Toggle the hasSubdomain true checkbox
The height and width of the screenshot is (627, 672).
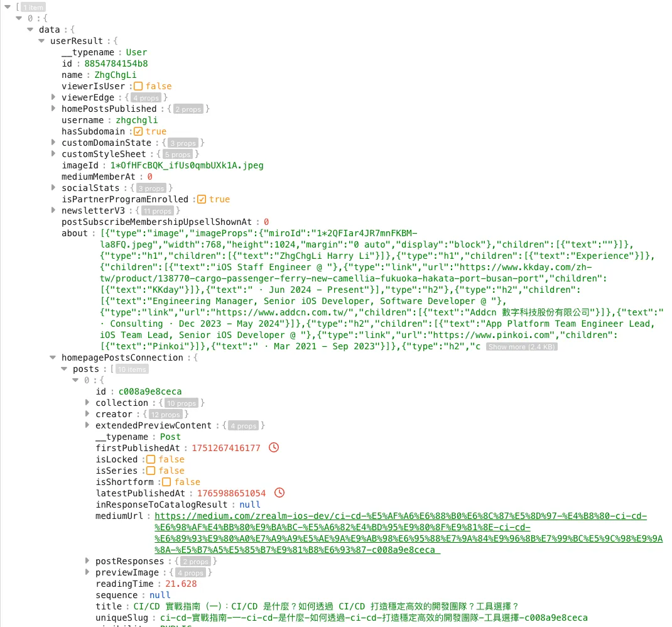click(138, 131)
